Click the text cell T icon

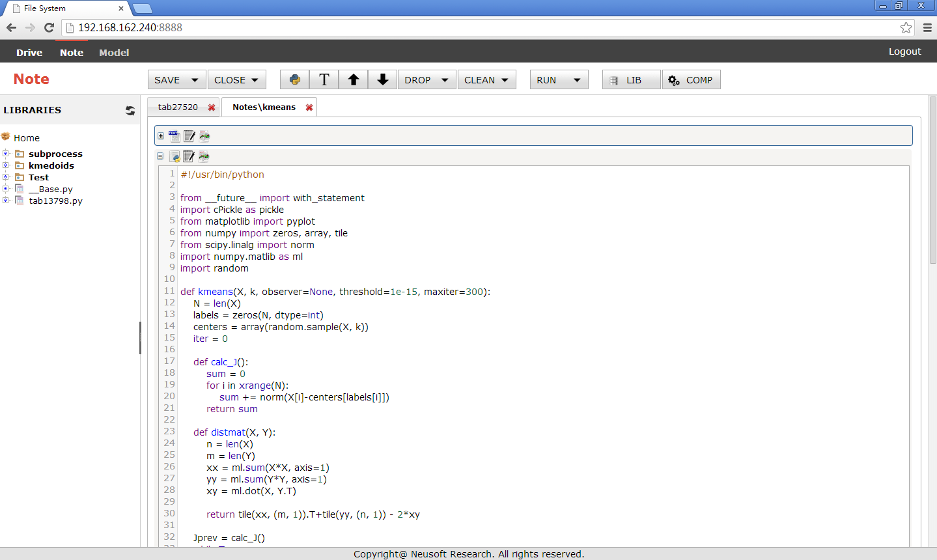point(324,79)
